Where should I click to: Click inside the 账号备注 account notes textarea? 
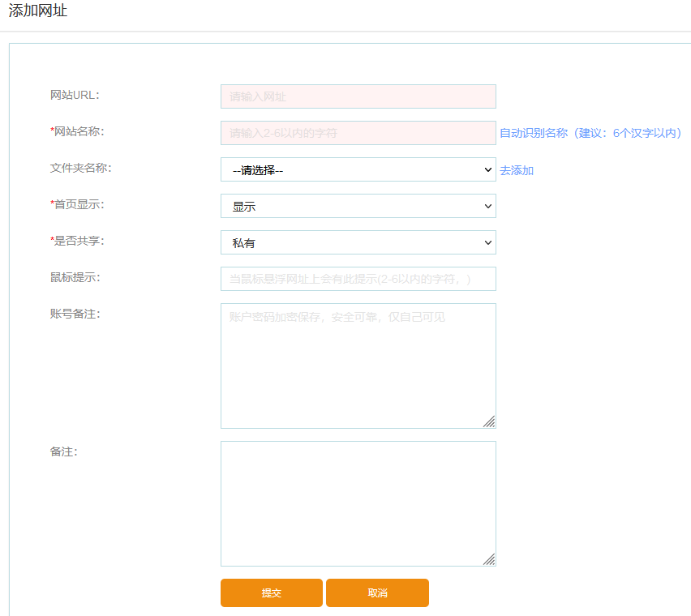tap(358, 365)
